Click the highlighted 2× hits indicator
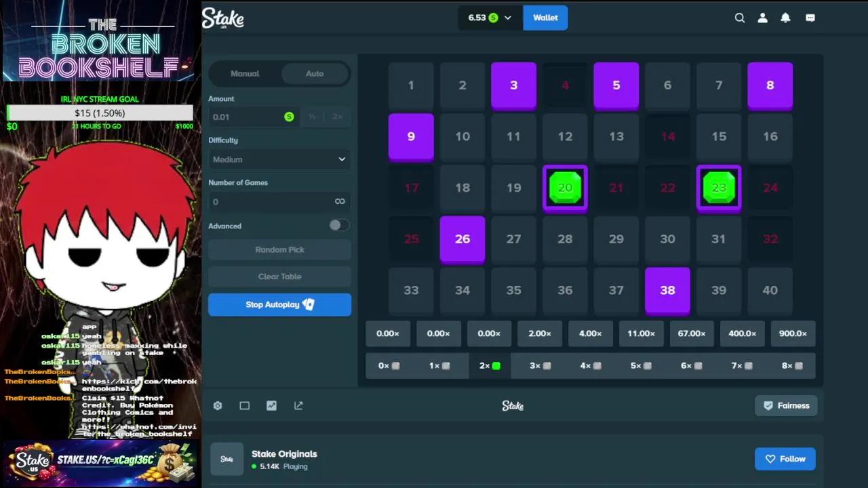 tap(490, 365)
